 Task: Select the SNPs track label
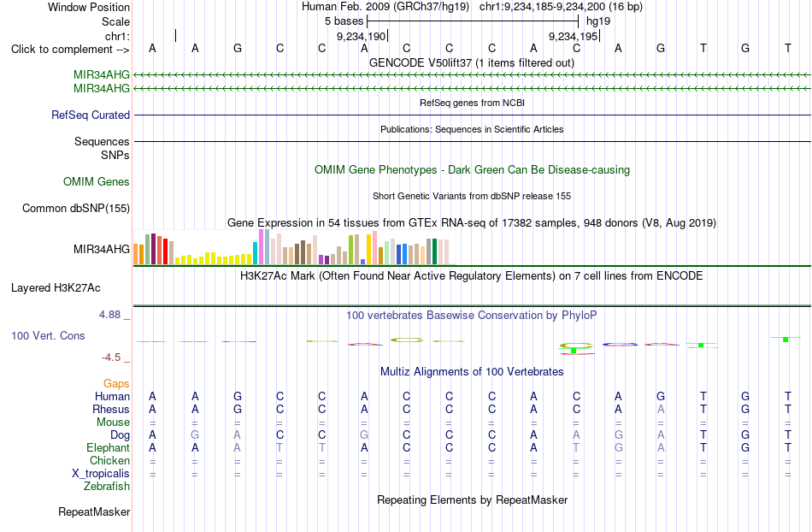(x=115, y=155)
